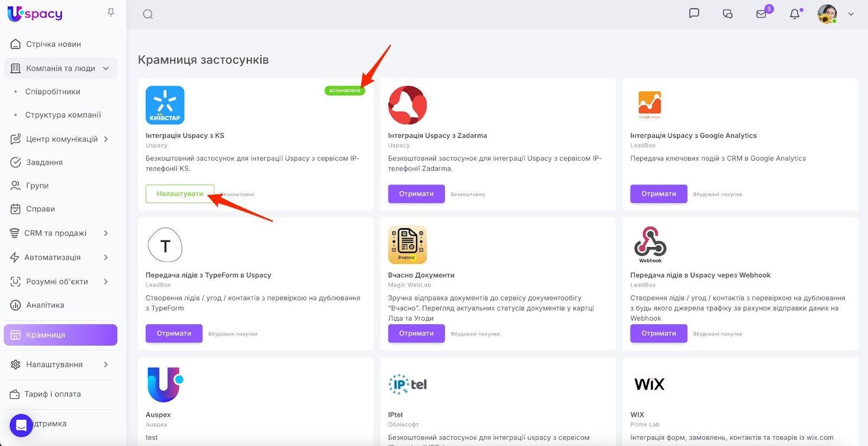Click Налаштувати for the KS integration
The width and height of the screenshot is (868, 446).
click(180, 194)
